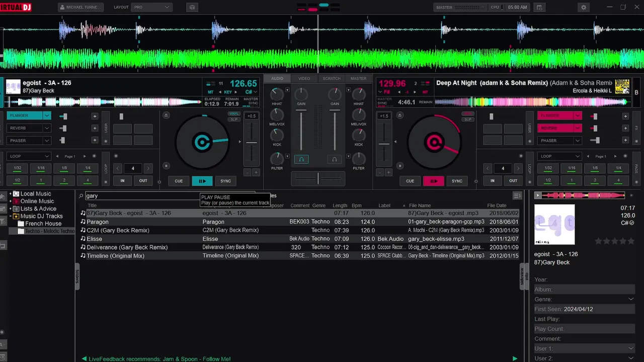Switch to VIDEO mixer tab
This screenshot has height=362, width=644.
304,78
